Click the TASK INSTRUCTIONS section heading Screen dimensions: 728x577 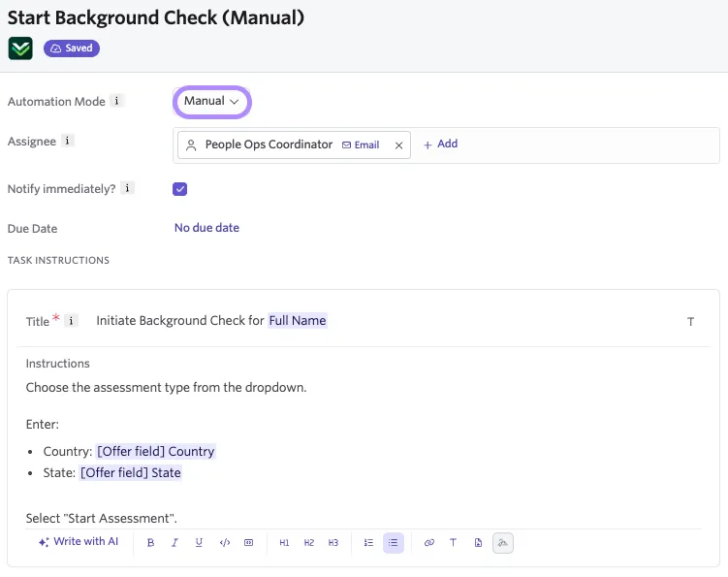58,260
